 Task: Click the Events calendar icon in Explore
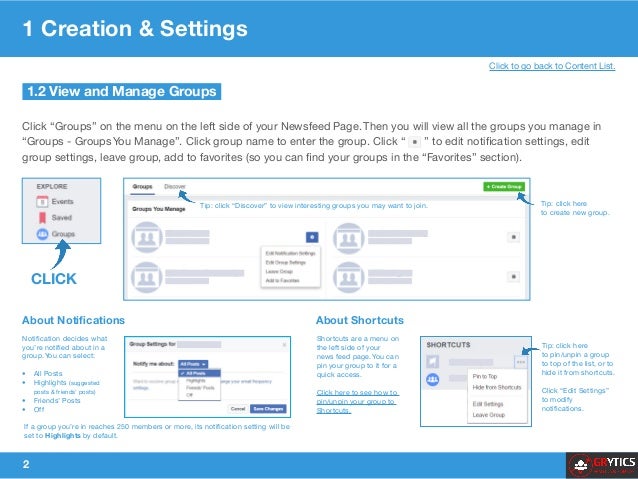tap(42, 201)
